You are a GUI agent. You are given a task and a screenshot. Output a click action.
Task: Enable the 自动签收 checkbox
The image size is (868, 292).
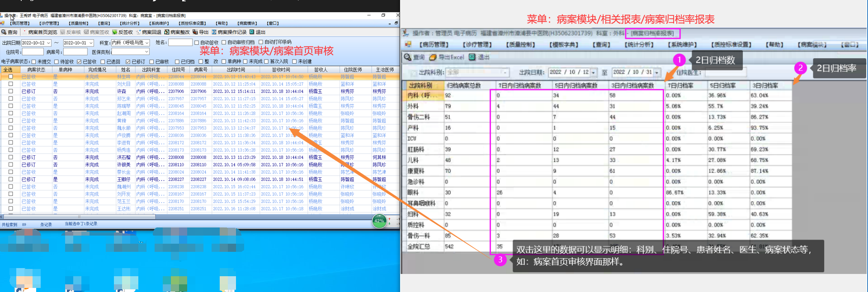tap(197, 42)
